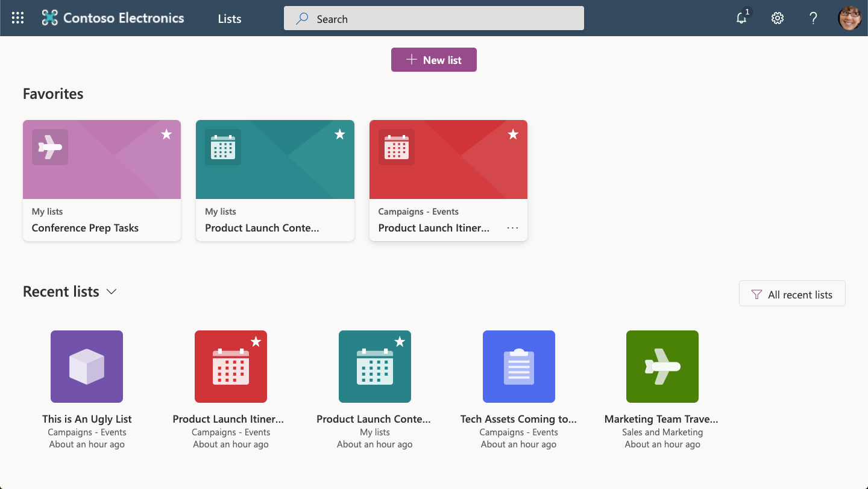868x489 pixels.
Task: Toggle the star on the recent teal Product Launch Conte... tile
Action: (400, 342)
